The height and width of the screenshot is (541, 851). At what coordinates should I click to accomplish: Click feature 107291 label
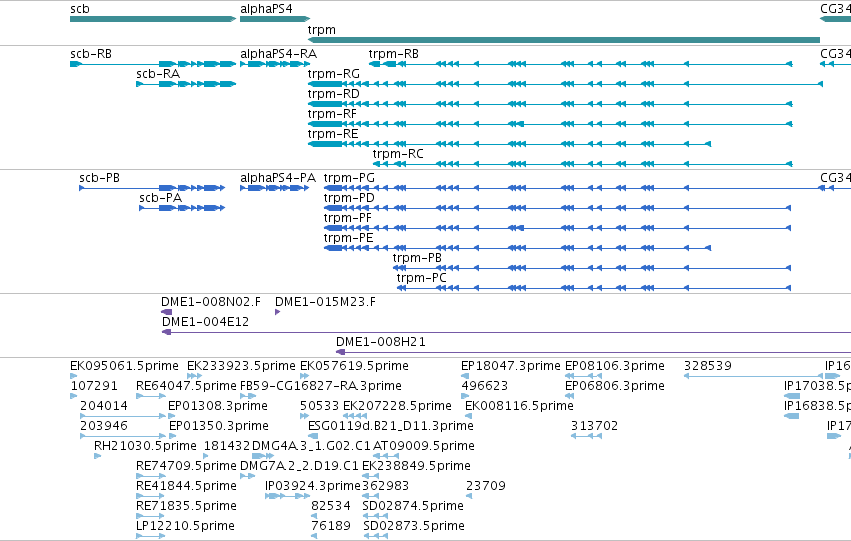94,386
